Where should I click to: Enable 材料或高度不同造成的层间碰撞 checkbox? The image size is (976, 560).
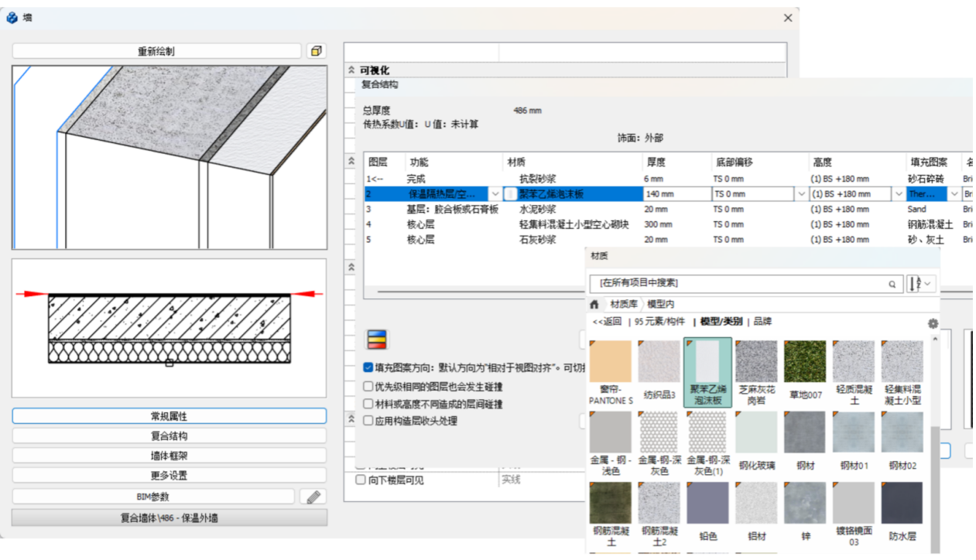coord(368,404)
